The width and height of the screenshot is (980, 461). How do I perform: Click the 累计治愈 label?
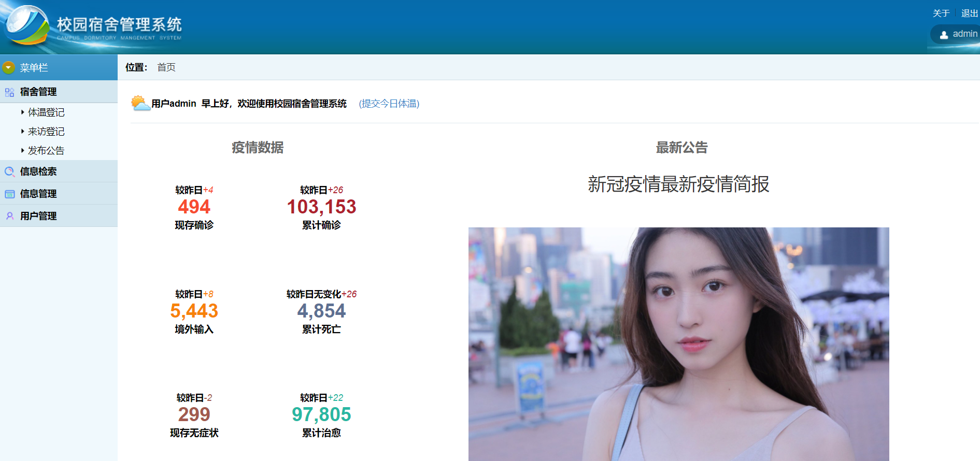point(321,433)
